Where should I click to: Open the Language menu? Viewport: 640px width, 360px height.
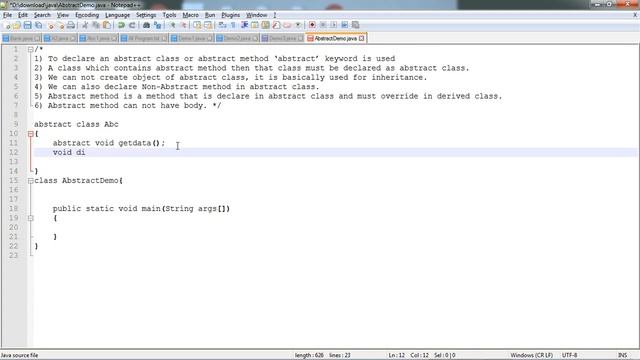[117, 15]
